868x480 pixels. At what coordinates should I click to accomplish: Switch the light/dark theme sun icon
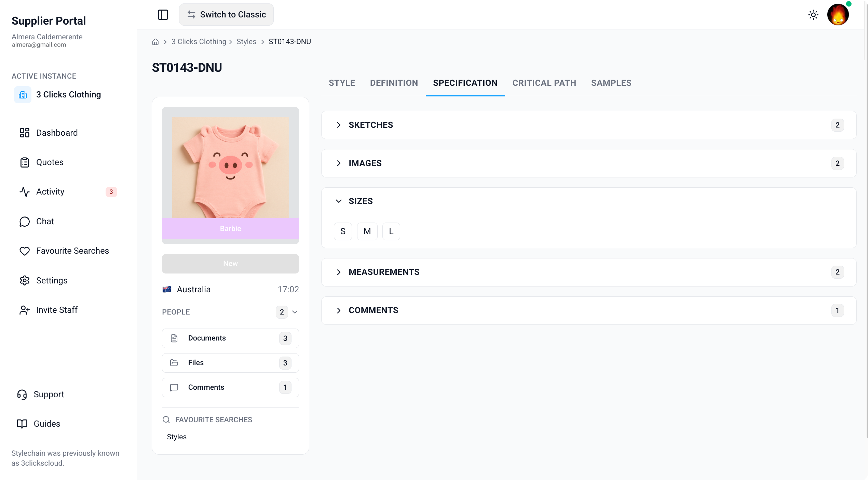click(813, 15)
